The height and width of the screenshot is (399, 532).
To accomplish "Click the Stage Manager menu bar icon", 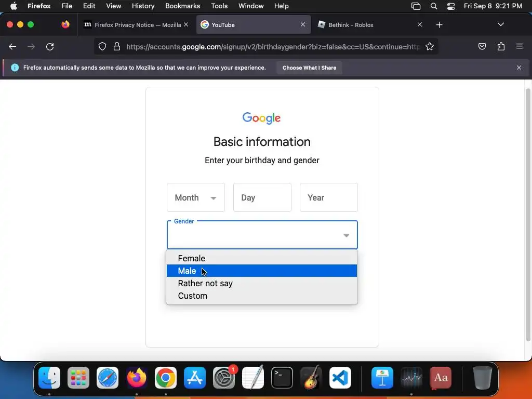I will [416, 6].
